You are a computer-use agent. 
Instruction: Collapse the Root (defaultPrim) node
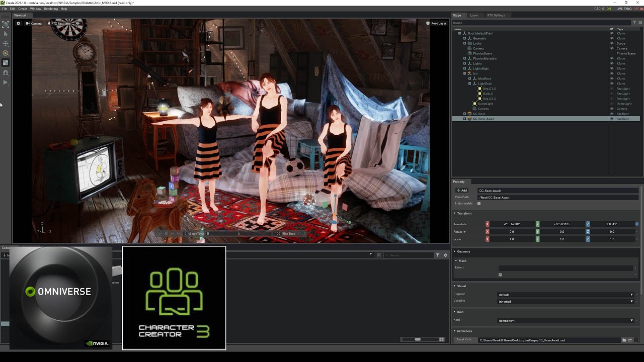click(x=459, y=33)
